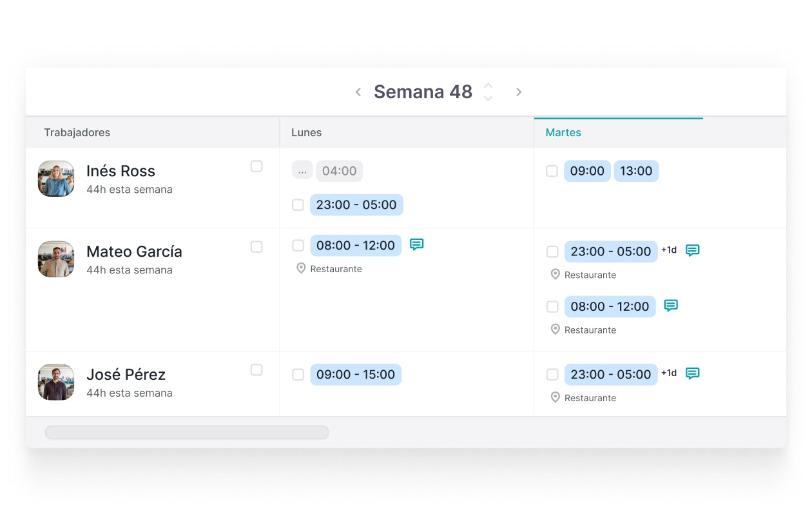Select the Martes column tab

tap(563, 133)
